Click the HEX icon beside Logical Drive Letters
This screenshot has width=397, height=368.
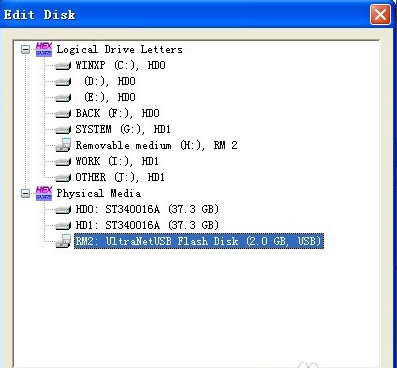tap(44, 50)
